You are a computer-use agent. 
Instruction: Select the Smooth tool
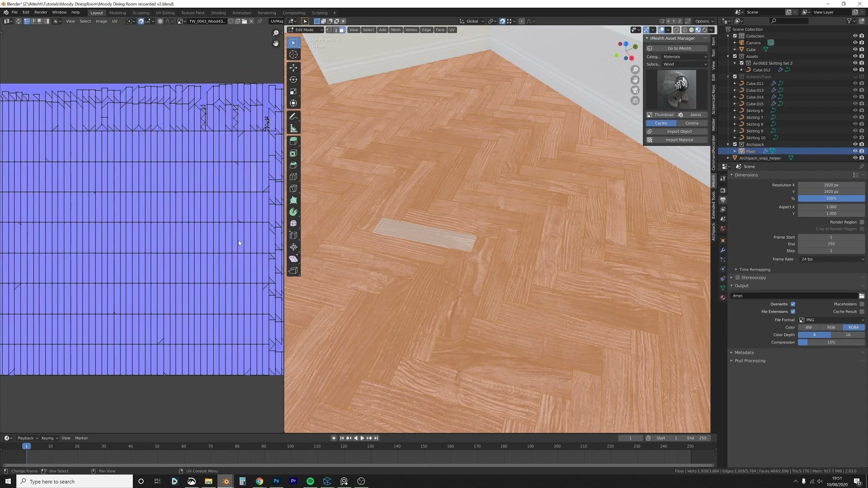click(293, 224)
